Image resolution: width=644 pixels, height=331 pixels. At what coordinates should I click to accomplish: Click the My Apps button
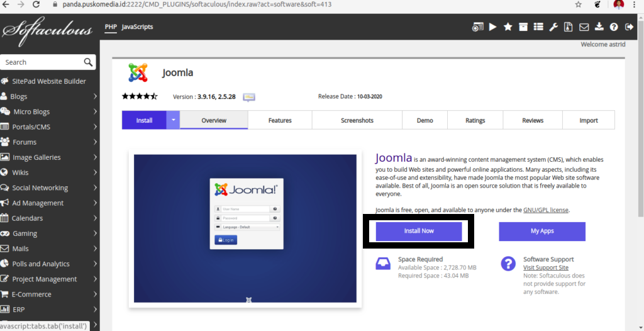(x=542, y=231)
